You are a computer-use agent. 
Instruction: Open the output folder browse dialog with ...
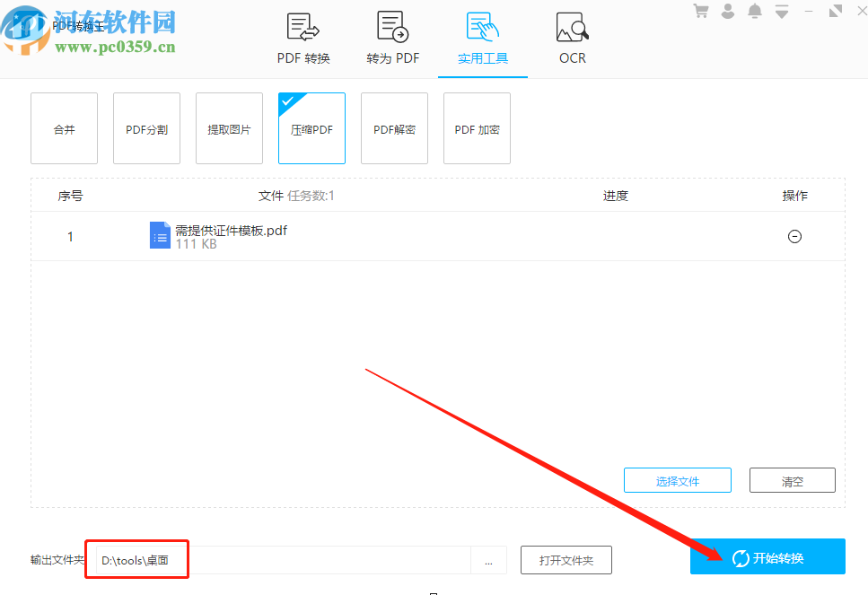click(x=488, y=559)
